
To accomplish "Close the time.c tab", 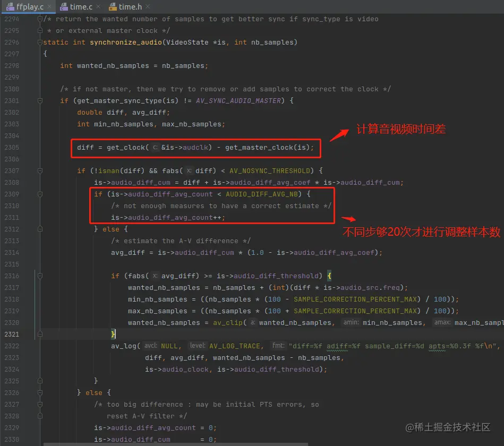I will click(x=98, y=6).
